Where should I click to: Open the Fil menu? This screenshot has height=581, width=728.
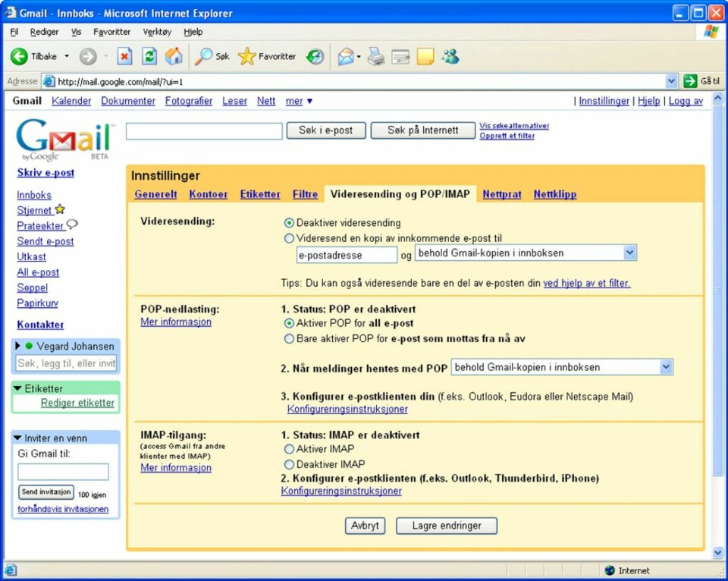(x=14, y=32)
